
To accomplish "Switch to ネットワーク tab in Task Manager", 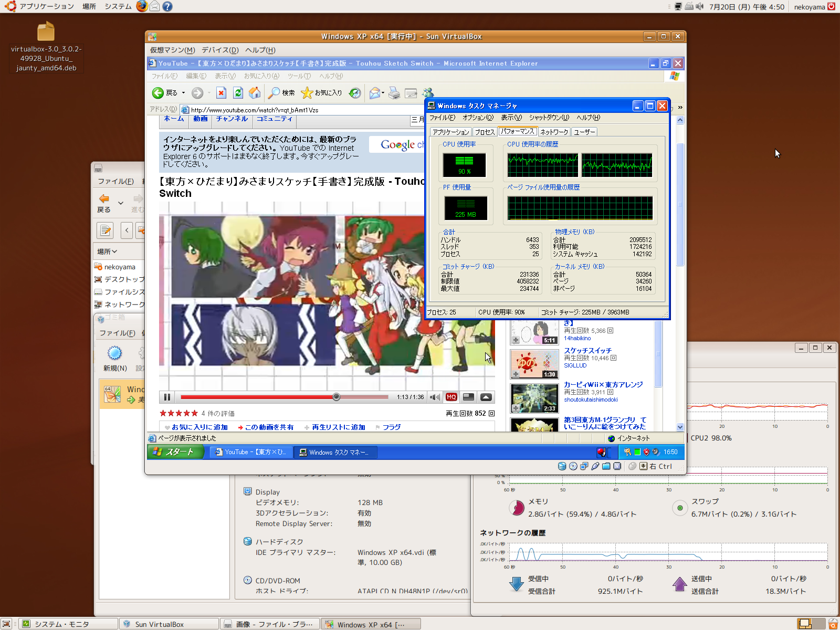I will point(554,132).
